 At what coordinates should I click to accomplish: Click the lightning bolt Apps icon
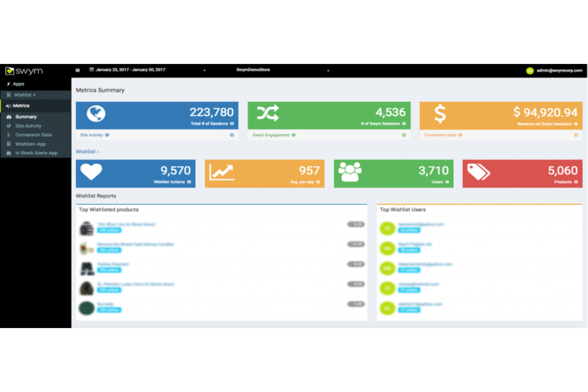click(x=8, y=84)
